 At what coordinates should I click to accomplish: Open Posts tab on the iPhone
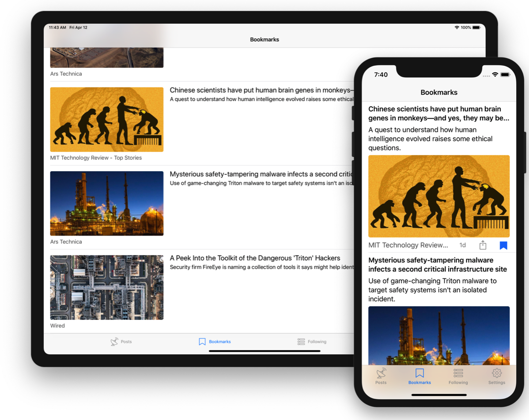tap(381, 376)
